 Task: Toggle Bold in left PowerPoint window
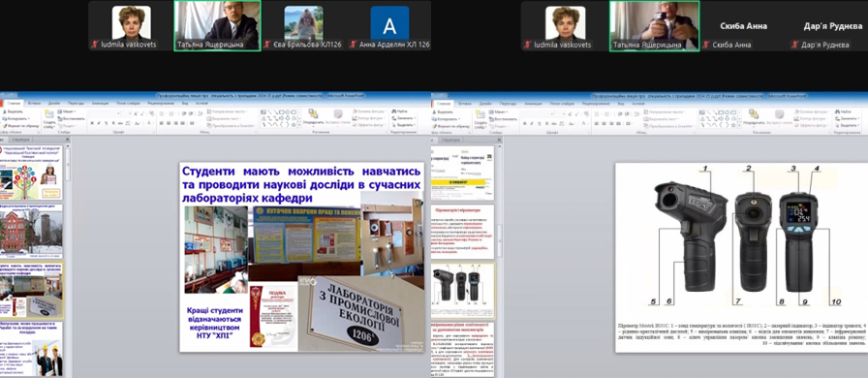[91, 123]
